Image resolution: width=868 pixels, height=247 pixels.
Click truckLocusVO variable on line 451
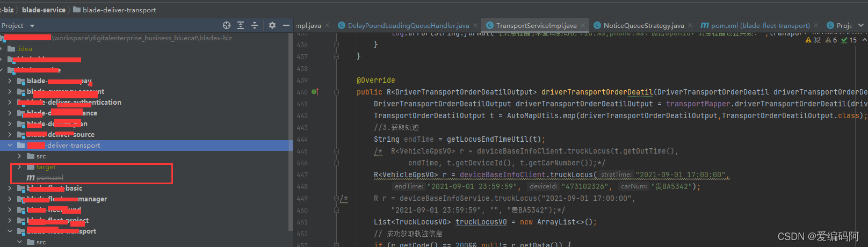click(x=481, y=222)
